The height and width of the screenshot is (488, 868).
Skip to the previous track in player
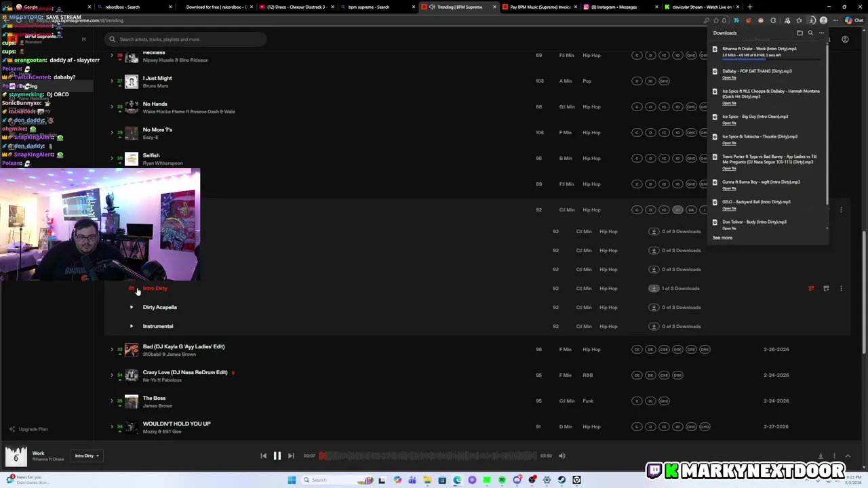263,455
